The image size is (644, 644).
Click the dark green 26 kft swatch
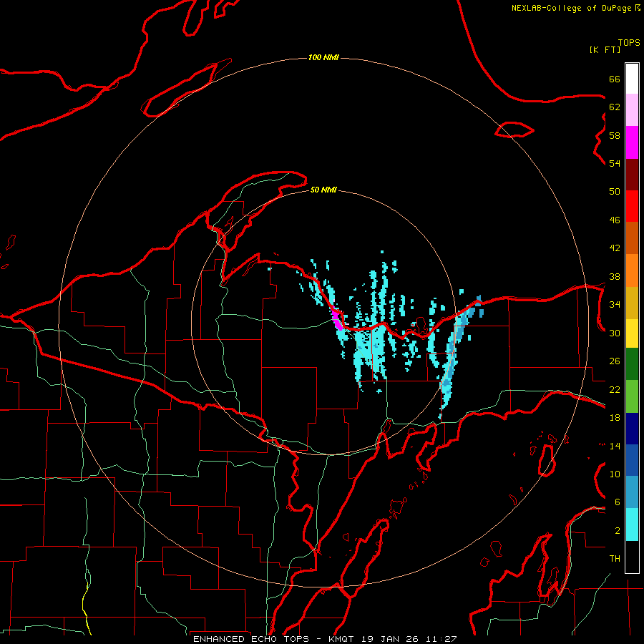tap(632, 364)
